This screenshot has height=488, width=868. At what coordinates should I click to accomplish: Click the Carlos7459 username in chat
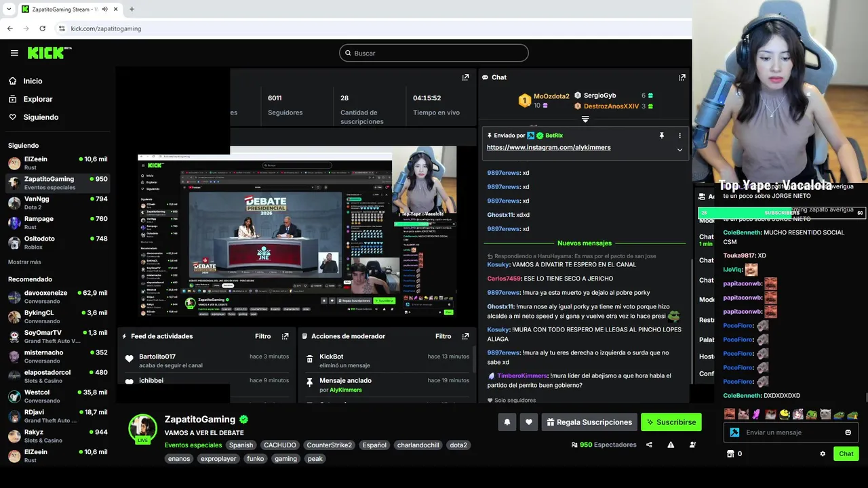(504, 279)
